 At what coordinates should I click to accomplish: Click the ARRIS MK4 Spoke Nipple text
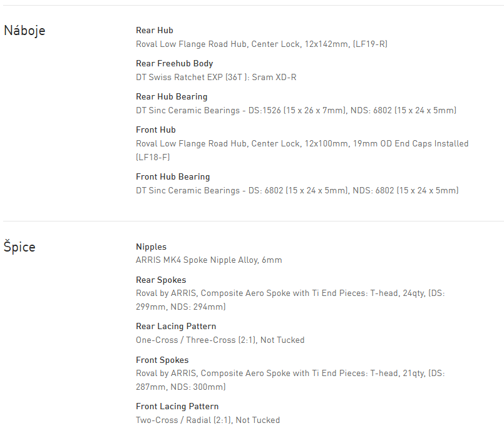208,260
